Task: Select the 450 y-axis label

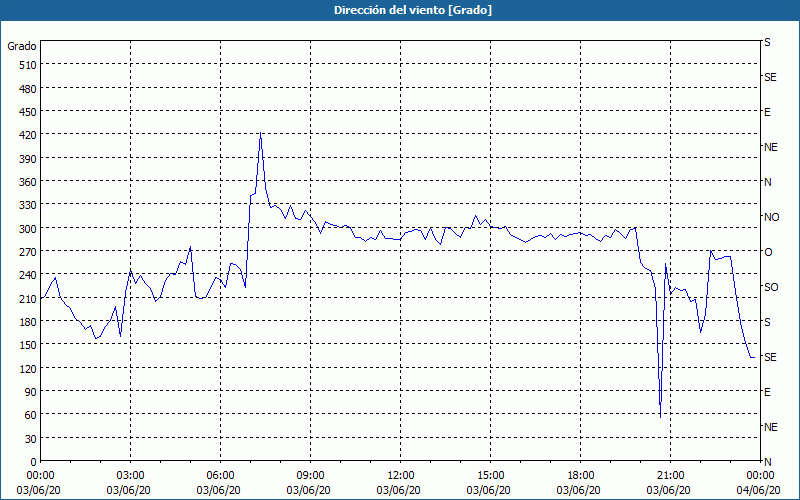Action: (x=29, y=112)
